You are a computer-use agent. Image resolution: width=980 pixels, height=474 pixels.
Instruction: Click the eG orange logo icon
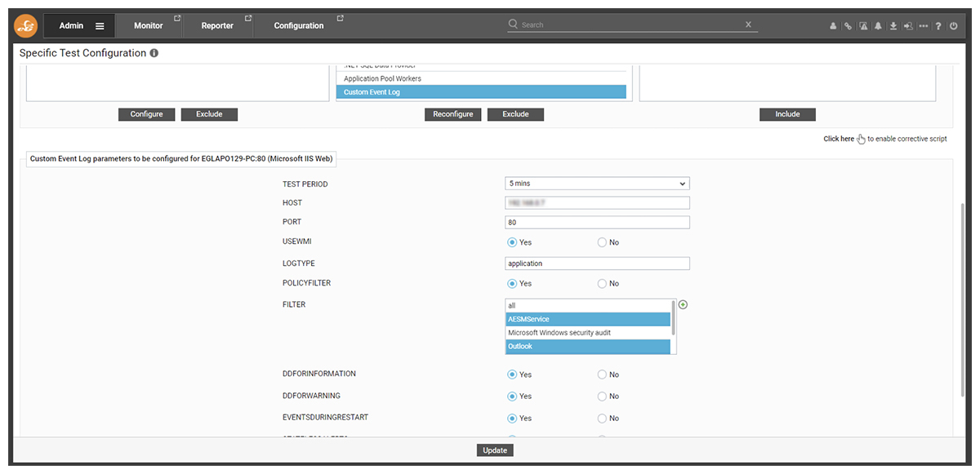25,26
